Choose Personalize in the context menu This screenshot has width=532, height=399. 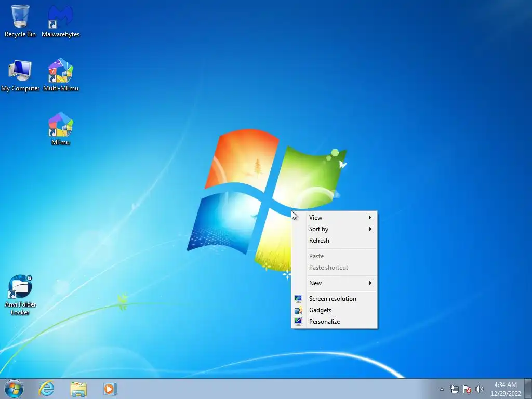click(x=334, y=322)
